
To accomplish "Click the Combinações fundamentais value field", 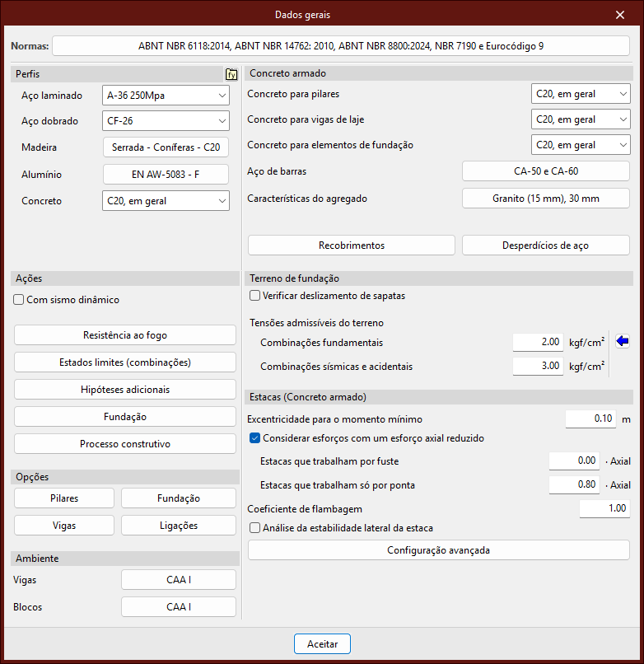I will pyautogui.click(x=538, y=343).
